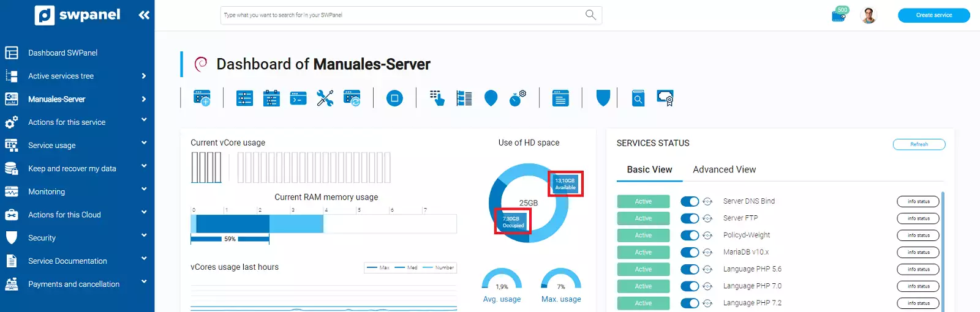Screen dimensions: 980x312
Task: Click restart icon next to MariaDB v10.x
Action: click(x=707, y=252)
